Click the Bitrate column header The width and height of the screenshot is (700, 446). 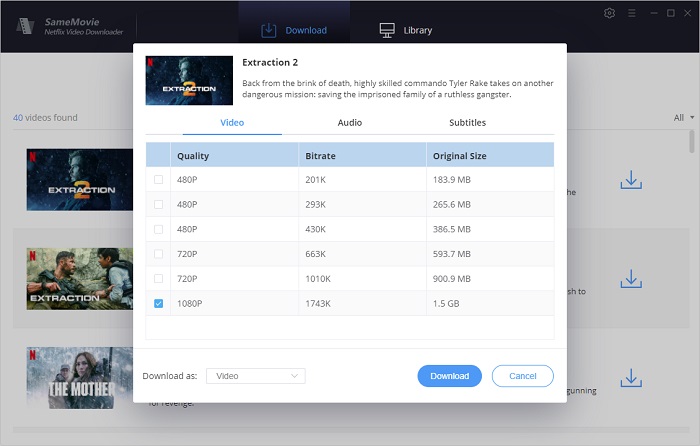point(362,156)
